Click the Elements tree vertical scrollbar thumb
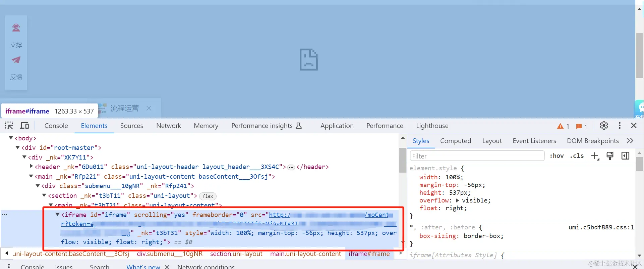The width and height of the screenshot is (644, 269). coord(403,161)
